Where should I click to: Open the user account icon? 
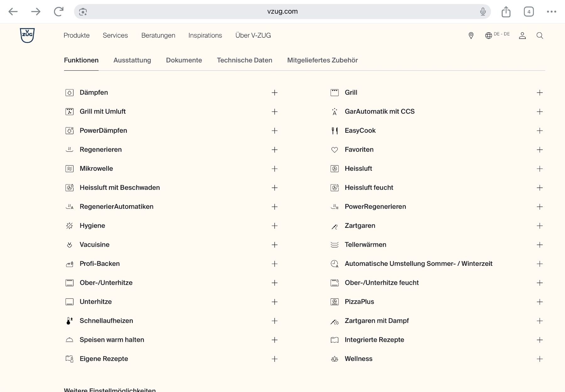pos(522,35)
